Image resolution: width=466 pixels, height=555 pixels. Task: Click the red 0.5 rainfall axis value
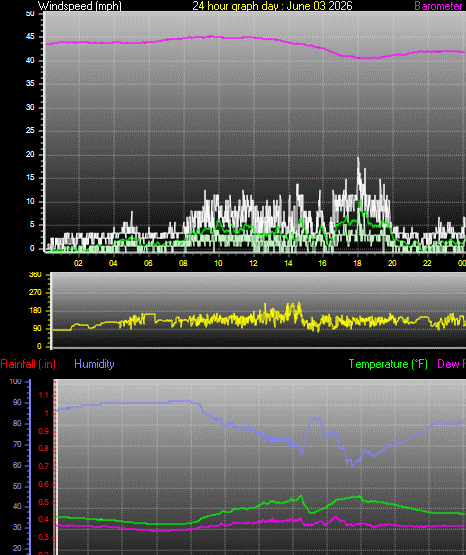[43, 503]
